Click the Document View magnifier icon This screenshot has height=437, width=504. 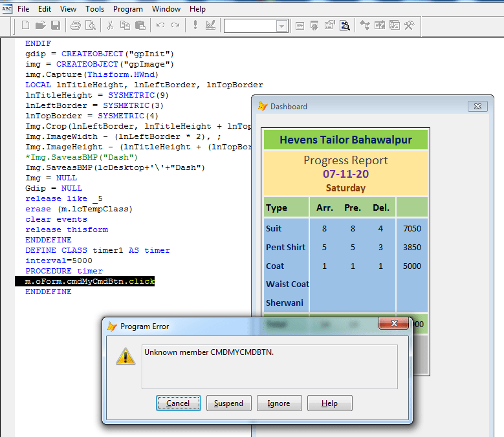tap(345, 25)
